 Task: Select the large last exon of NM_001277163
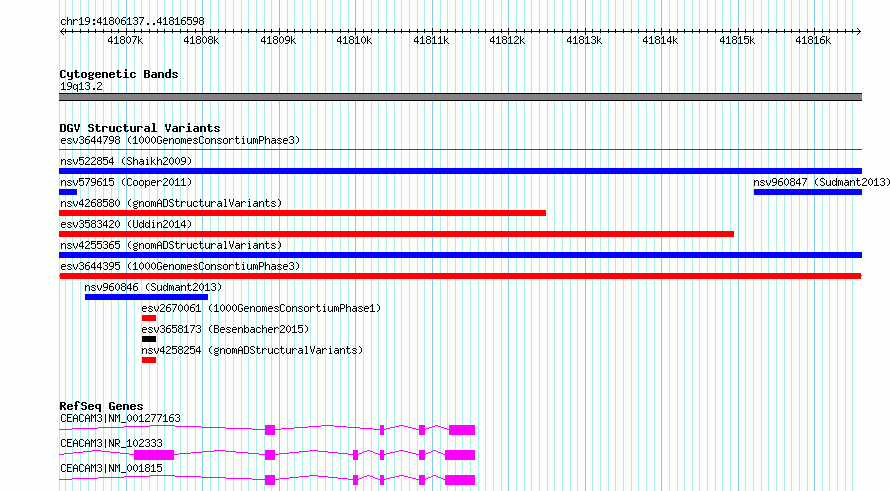[462, 430]
